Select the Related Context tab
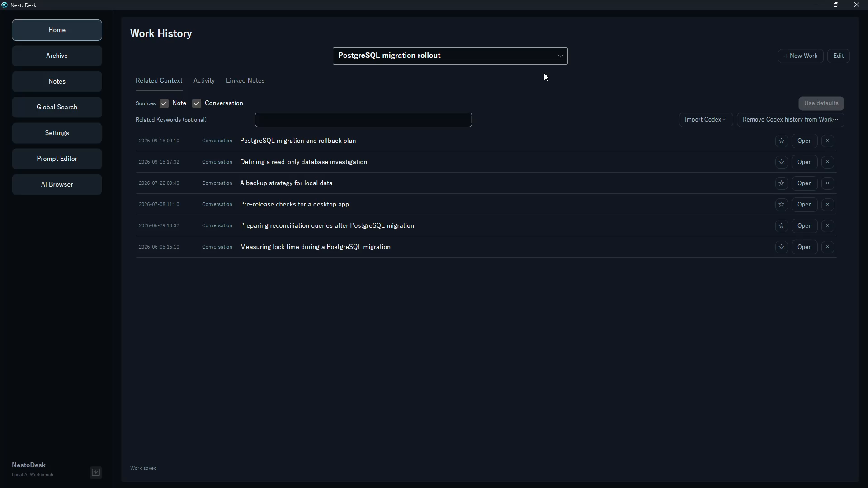Image resolution: width=868 pixels, height=488 pixels. pyautogui.click(x=159, y=80)
